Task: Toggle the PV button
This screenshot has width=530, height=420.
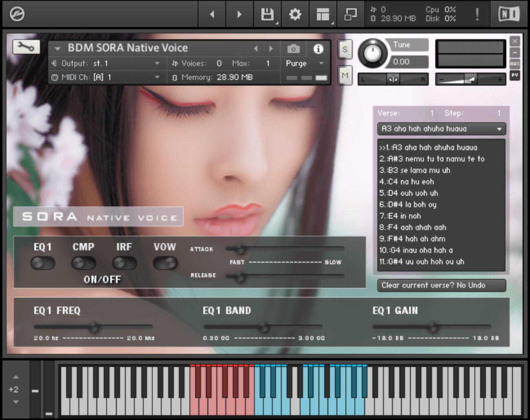Action: pyautogui.click(x=515, y=75)
